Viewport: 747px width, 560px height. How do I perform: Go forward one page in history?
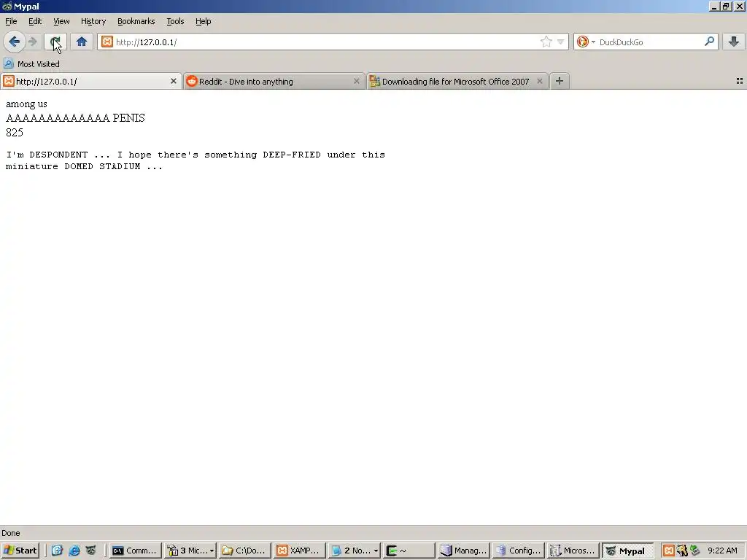(32, 42)
